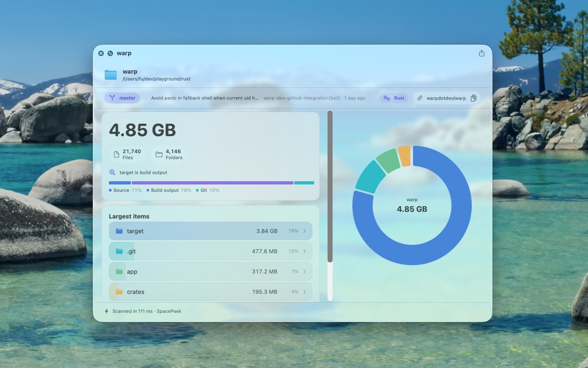Click the magnifier icon by target is build output
The image size is (588, 368).
112,172
